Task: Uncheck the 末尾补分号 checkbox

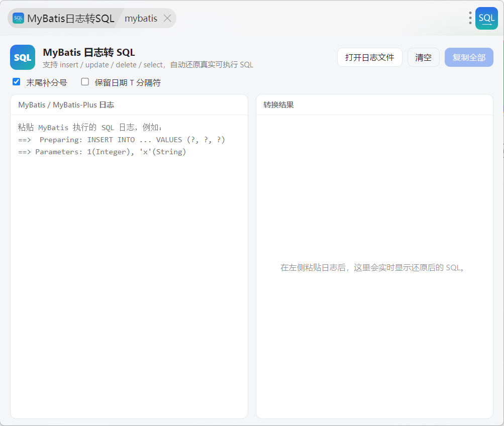Action: [17, 82]
